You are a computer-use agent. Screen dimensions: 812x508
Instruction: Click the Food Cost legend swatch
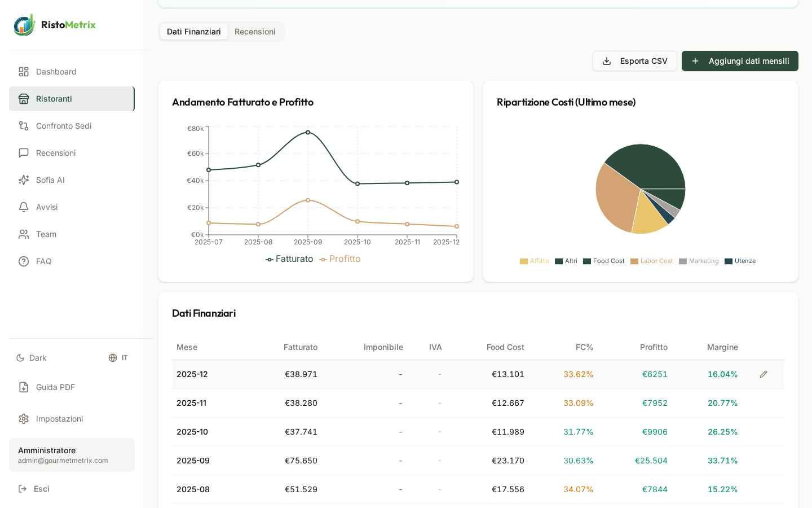click(x=587, y=261)
